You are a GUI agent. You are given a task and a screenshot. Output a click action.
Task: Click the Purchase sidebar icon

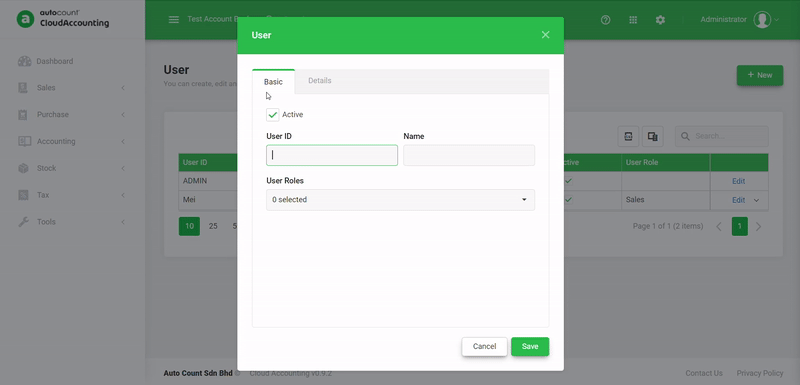coord(23,115)
